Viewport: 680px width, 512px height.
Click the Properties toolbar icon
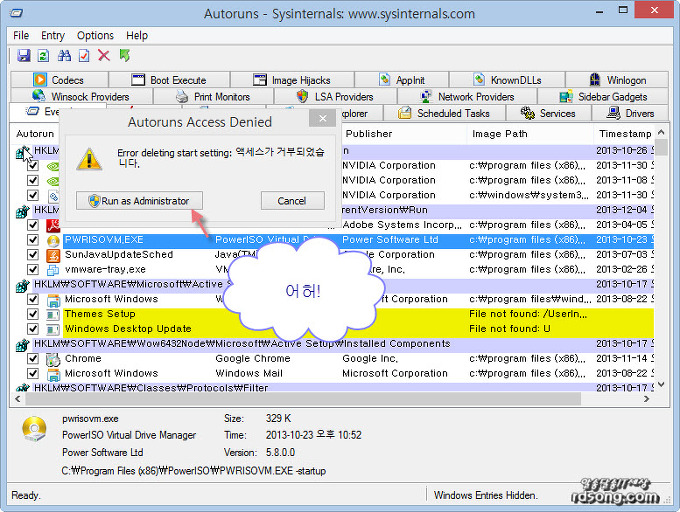coord(84,55)
